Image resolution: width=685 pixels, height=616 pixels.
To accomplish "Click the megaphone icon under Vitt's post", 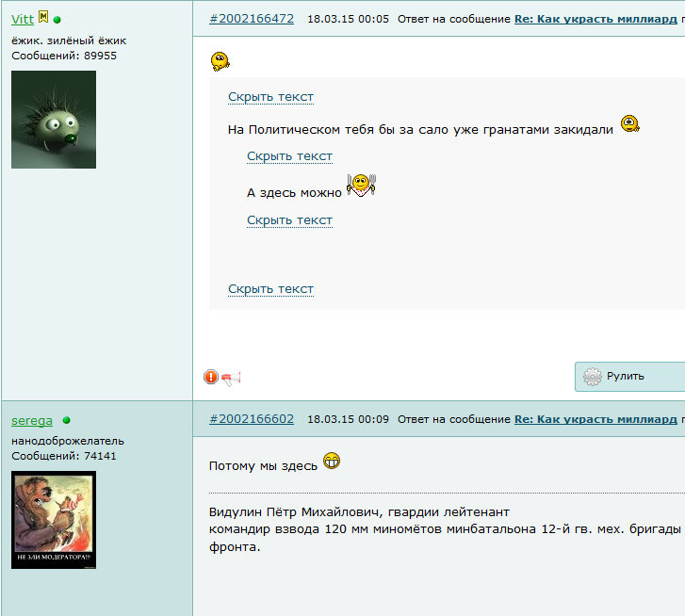I will [x=231, y=378].
